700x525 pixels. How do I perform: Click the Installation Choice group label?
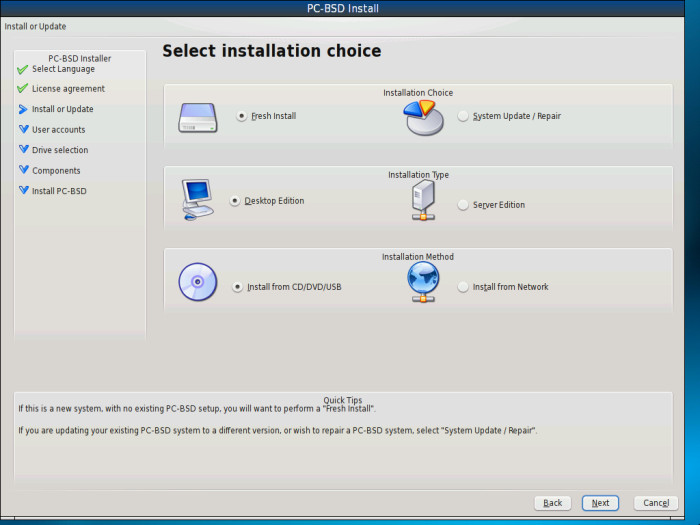[418, 92]
